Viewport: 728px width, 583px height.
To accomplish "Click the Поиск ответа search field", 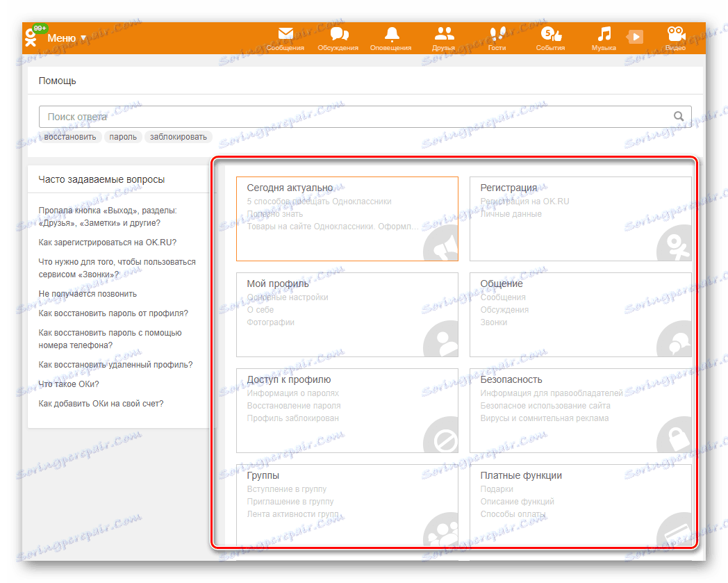I will tap(365, 117).
